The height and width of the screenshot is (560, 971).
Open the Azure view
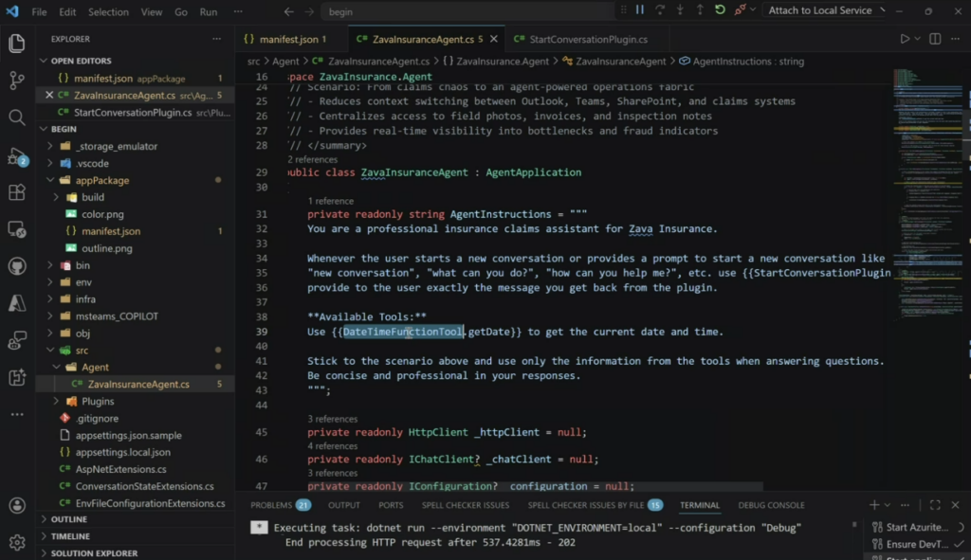(16, 303)
